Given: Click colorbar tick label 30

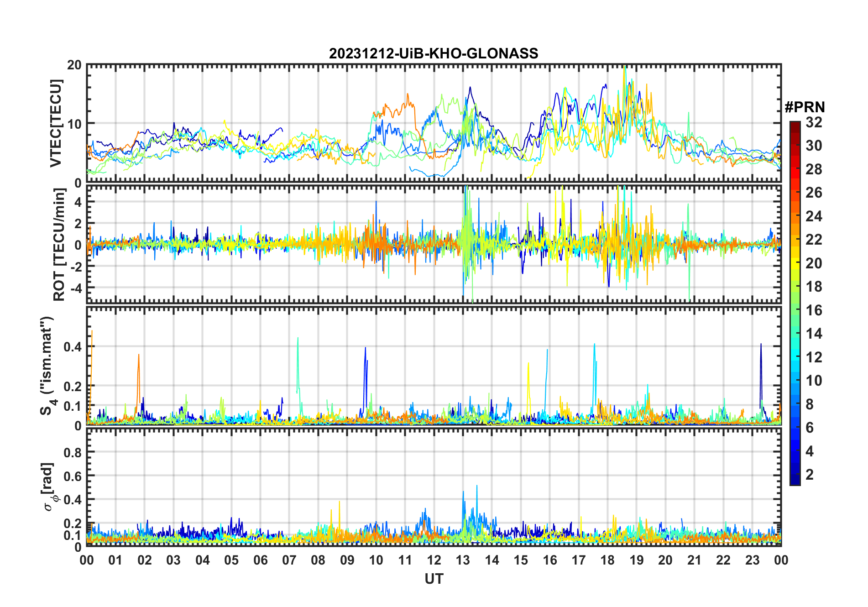Looking at the screenshot, I should [814, 146].
